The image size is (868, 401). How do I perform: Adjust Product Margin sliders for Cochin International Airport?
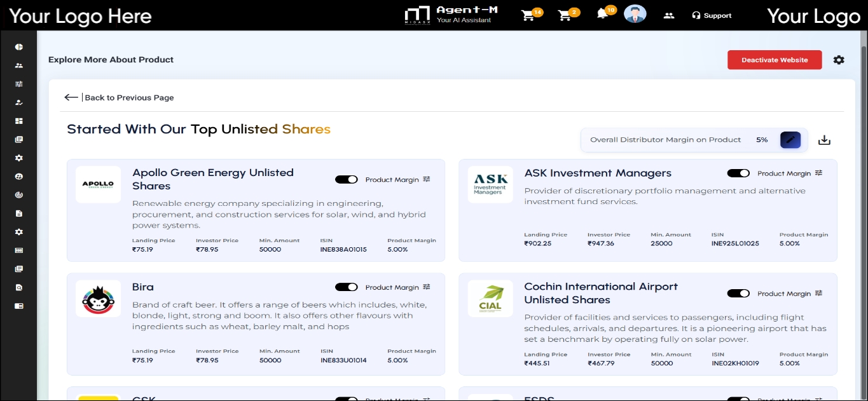pyautogui.click(x=819, y=293)
